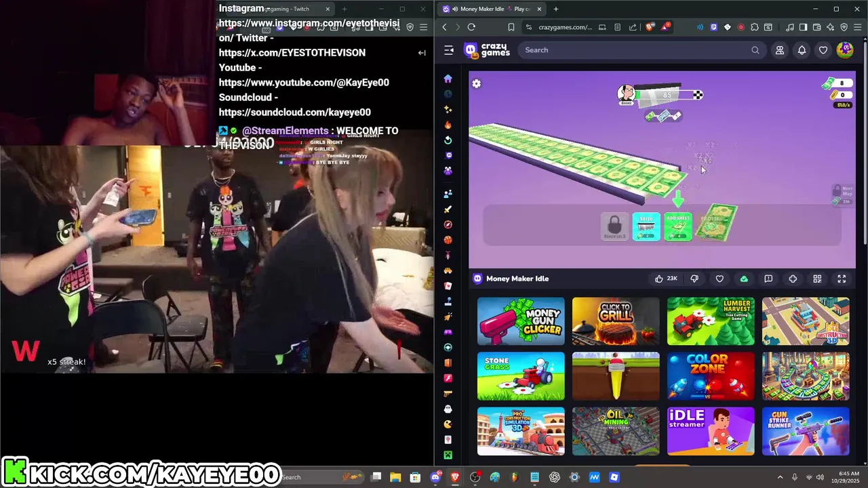The height and width of the screenshot is (488, 868).
Task: Open the Color Zone game thumbnail
Action: pyautogui.click(x=711, y=376)
